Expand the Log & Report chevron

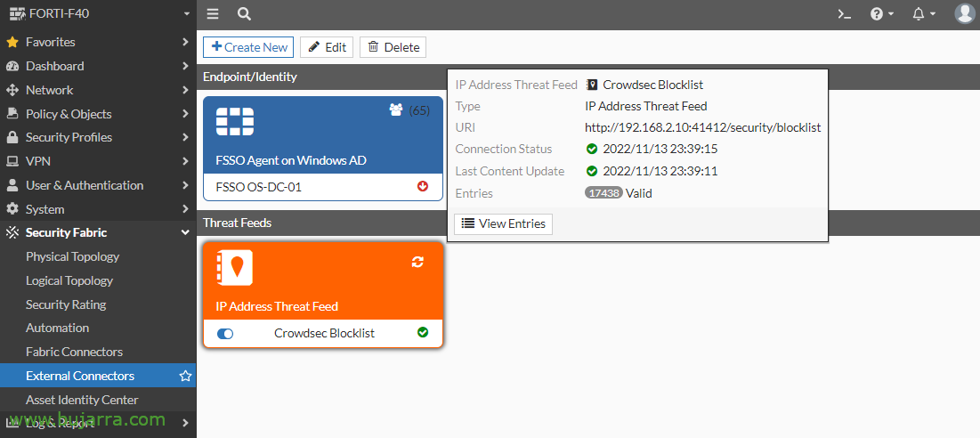185,423
